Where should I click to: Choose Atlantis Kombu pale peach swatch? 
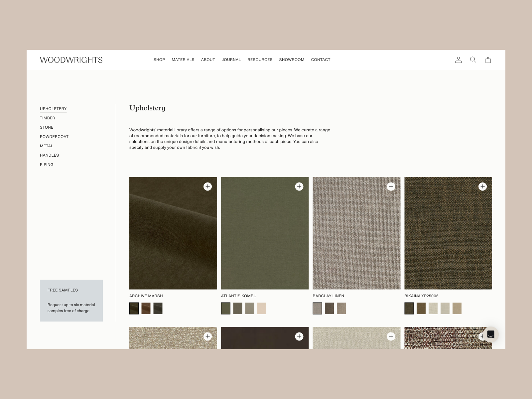tap(262, 308)
